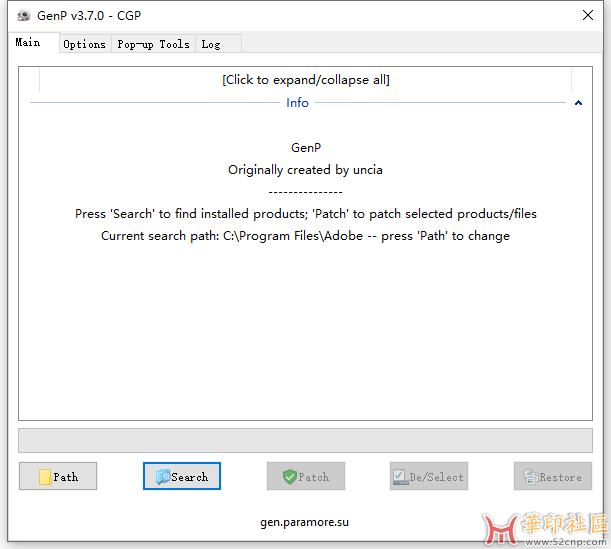Click the GenP app icon in title bar
The height and width of the screenshot is (549, 611).
click(x=24, y=15)
